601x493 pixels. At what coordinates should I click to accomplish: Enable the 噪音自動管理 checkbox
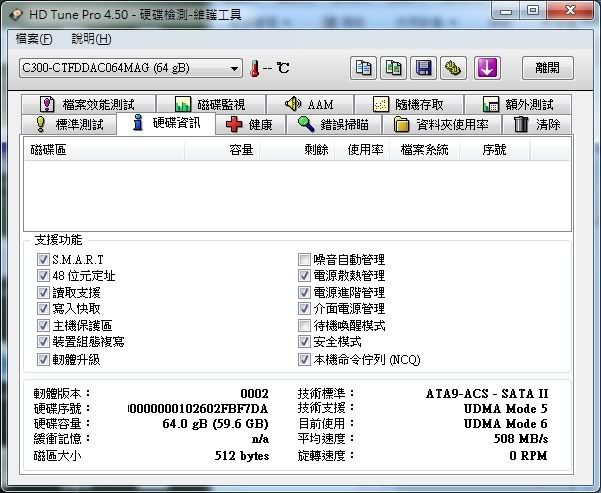(304, 260)
